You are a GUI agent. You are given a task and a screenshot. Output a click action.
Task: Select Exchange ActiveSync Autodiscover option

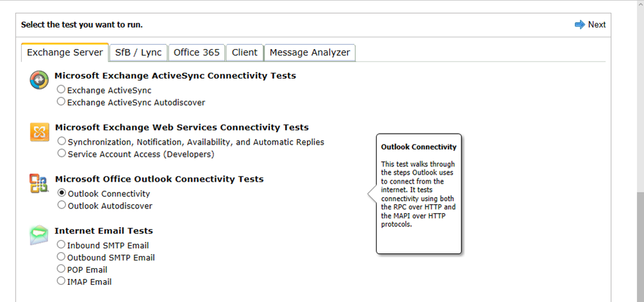pyautogui.click(x=62, y=101)
